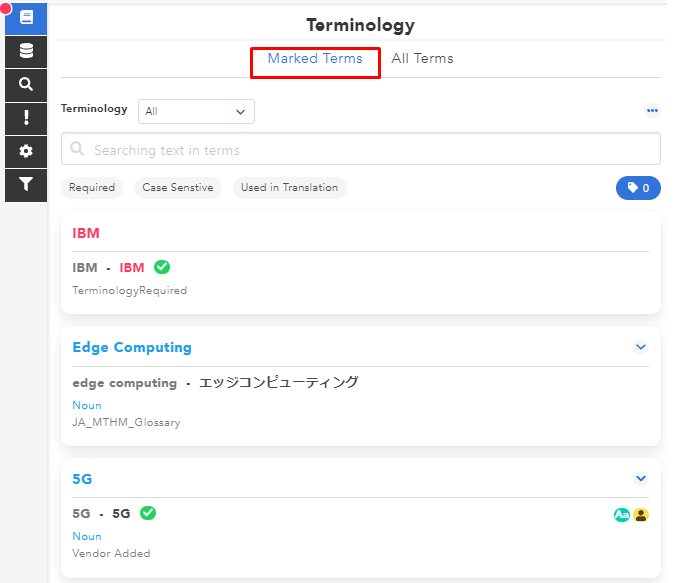Open the search magnifier sidebar icon
The image size is (675, 583).
(26, 85)
